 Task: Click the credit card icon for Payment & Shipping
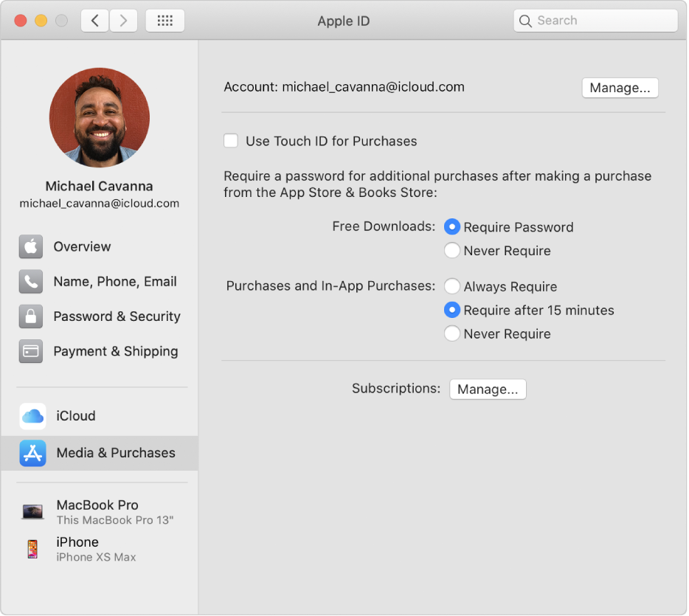click(31, 351)
